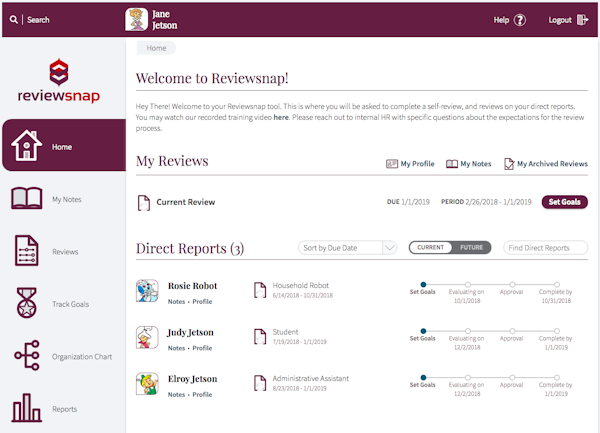Open Profile for Elroy Jetson
This screenshot has width=600, height=433.
[202, 394]
